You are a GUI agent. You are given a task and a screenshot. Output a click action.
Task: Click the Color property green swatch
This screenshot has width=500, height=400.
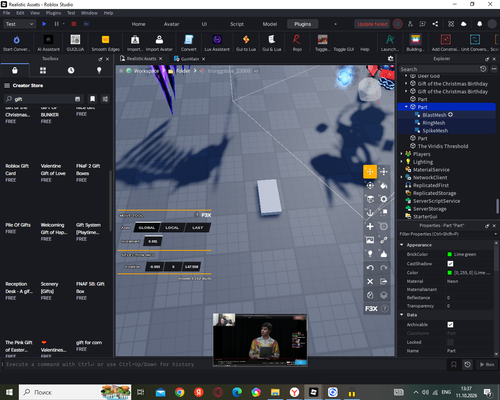[449, 273]
